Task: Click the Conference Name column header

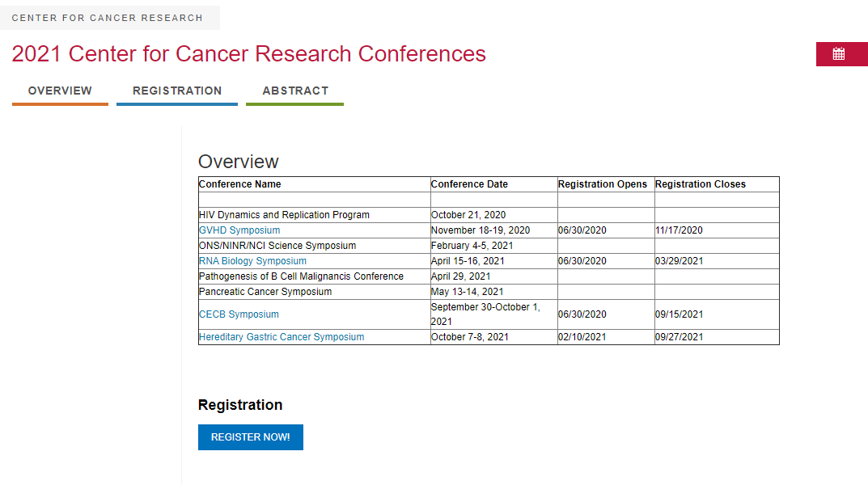Action: (240, 184)
